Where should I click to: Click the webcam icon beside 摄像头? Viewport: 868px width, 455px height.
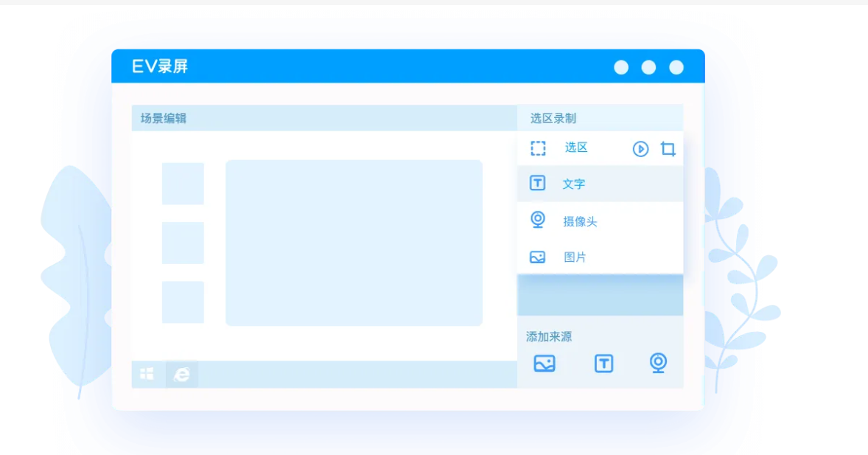tap(537, 220)
